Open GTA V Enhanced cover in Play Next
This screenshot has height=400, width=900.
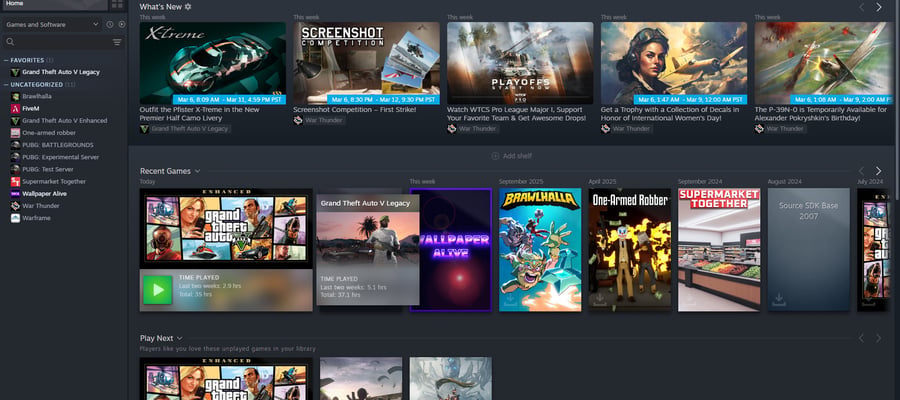tap(226, 379)
